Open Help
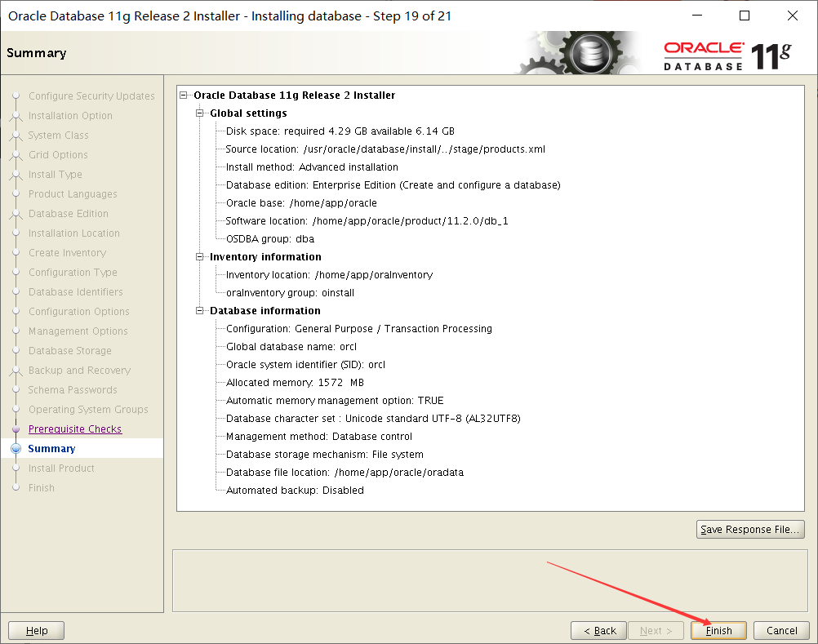This screenshot has height=644, width=818. tap(37, 630)
